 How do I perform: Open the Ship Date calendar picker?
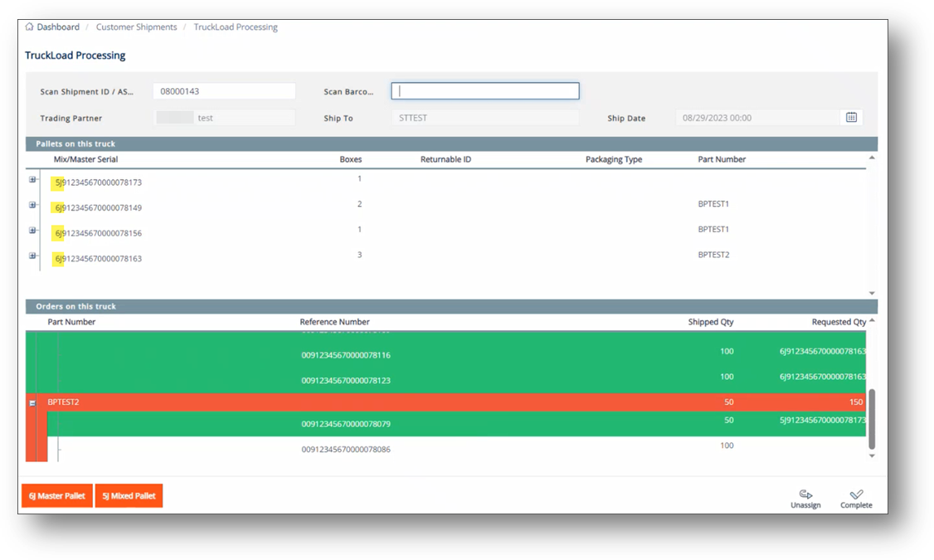click(851, 118)
